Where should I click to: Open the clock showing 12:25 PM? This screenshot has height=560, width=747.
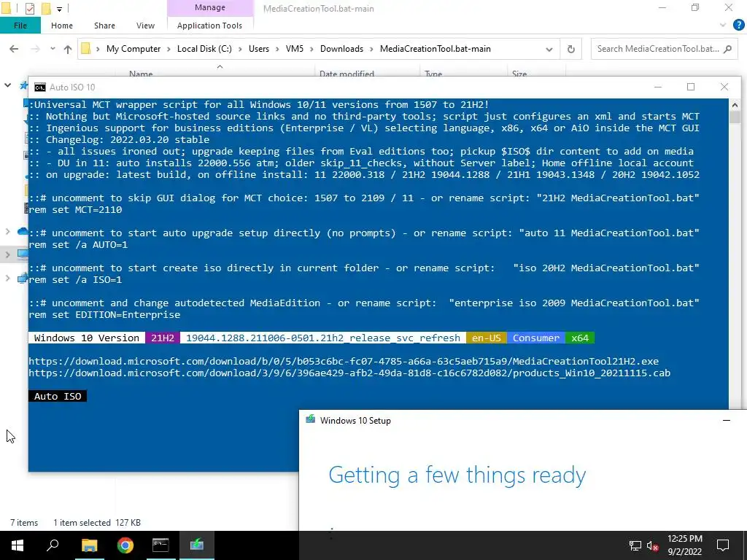pyautogui.click(x=684, y=545)
